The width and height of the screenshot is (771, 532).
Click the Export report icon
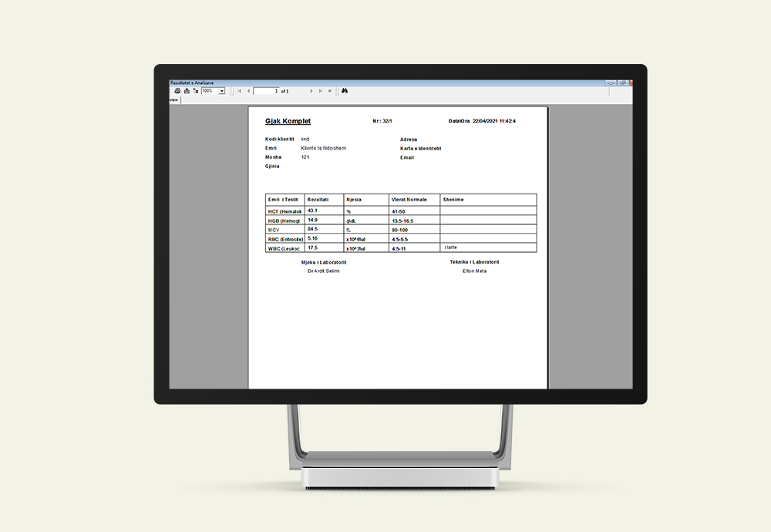pos(186,91)
